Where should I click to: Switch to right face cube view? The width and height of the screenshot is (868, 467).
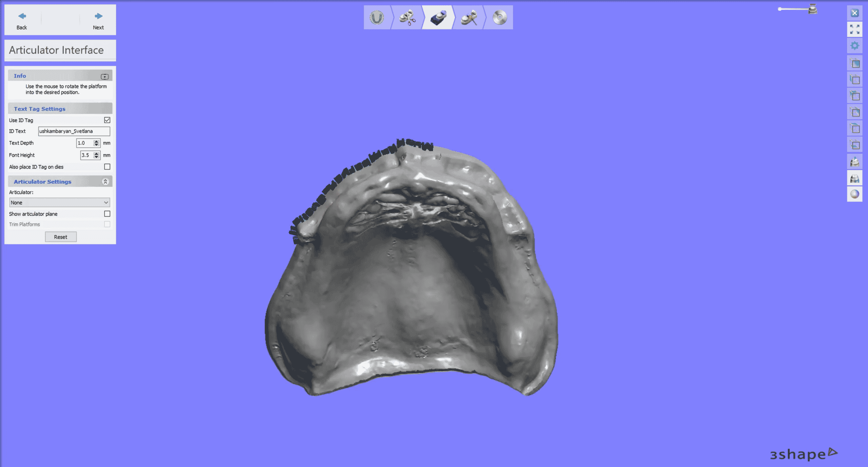pos(854,112)
